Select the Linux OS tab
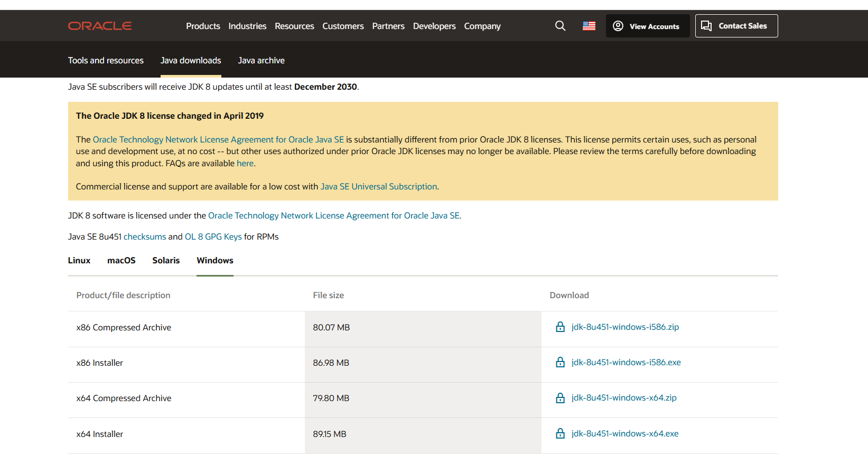868x456 pixels. [x=79, y=260]
